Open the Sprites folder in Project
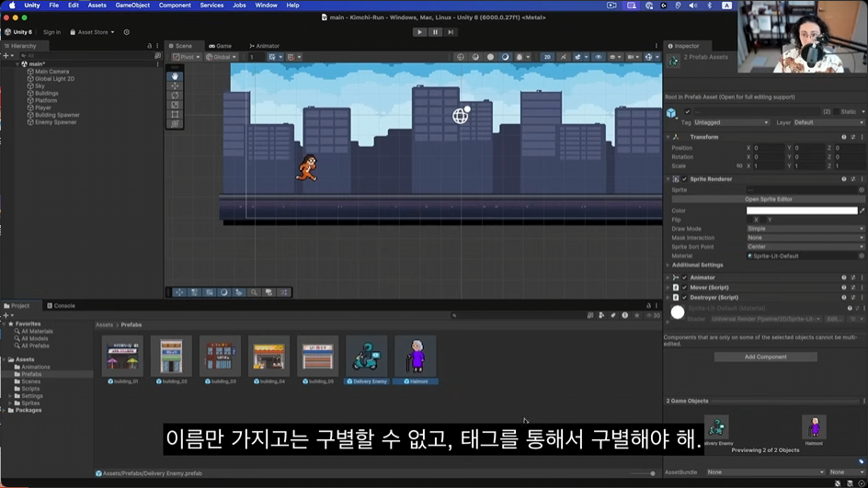 pos(30,403)
